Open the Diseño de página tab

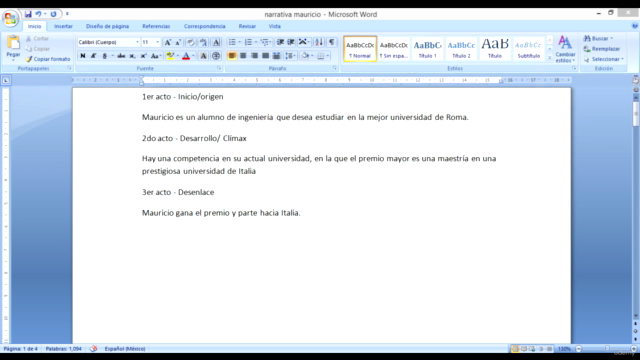click(x=107, y=26)
